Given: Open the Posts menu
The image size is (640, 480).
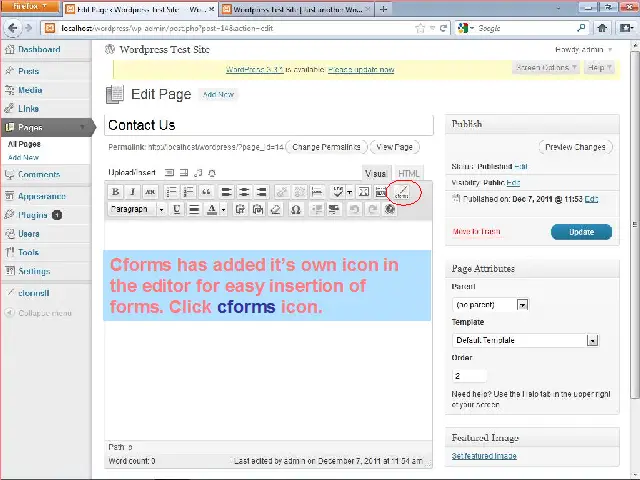Looking at the screenshot, I should 29,71.
